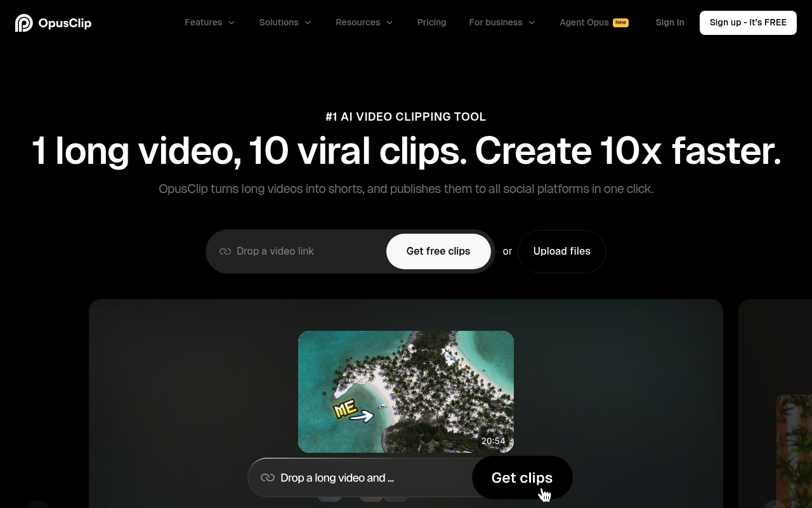Click the 20:54 duration badge
812x508 pixels.
coord(493,441)
